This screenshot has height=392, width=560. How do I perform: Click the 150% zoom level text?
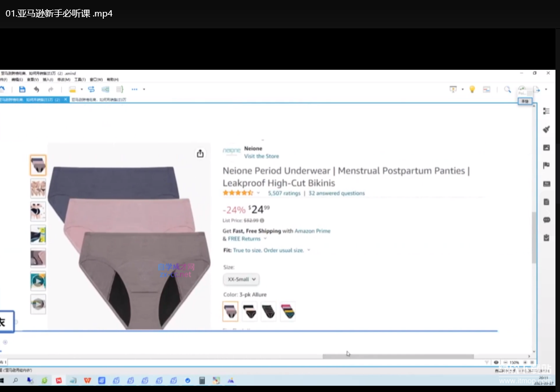coord(514,363)
